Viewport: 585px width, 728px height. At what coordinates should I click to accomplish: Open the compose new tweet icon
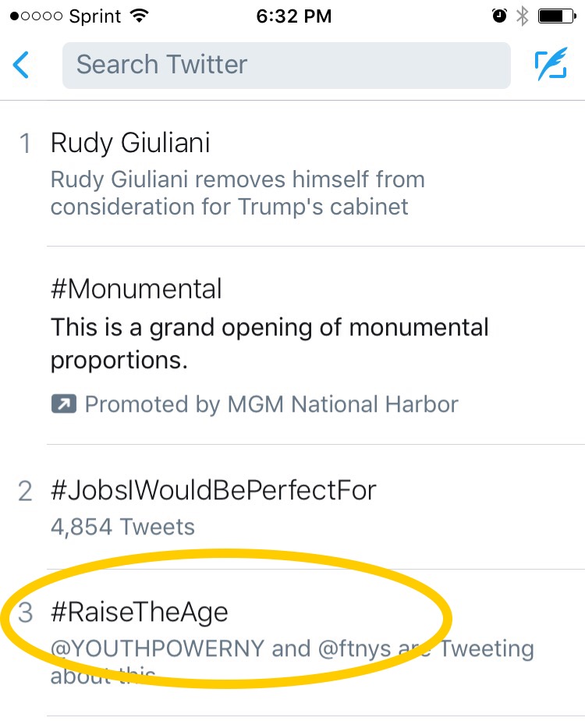[550, 66]
